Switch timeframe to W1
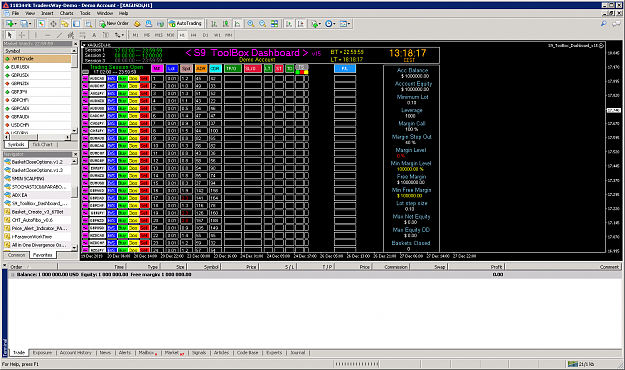This screenshot has height=370, width=625. tap(217, 35)
